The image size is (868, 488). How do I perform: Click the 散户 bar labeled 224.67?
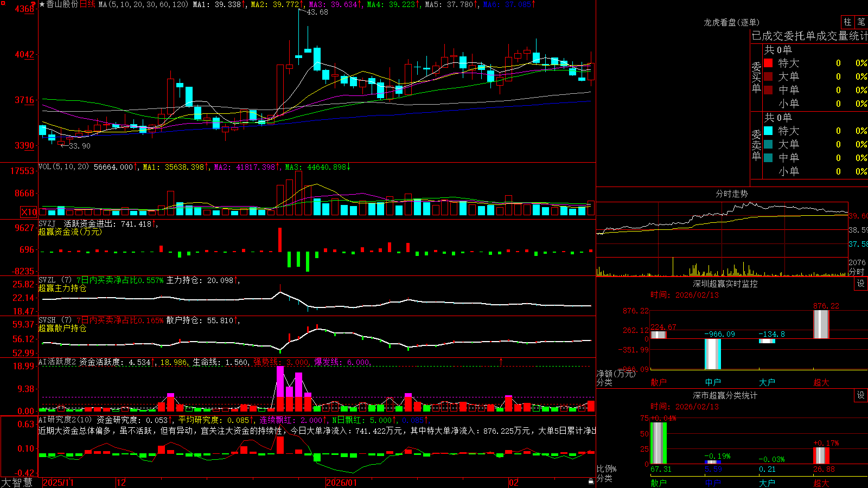659,335
